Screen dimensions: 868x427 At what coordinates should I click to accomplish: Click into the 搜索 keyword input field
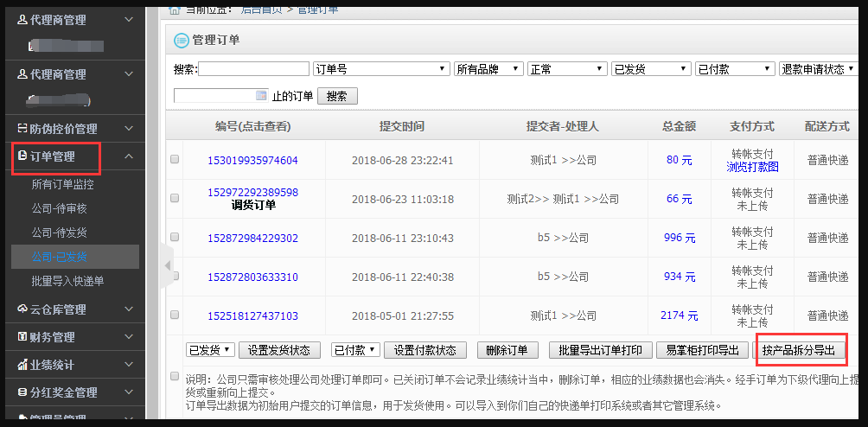(254, 69)
